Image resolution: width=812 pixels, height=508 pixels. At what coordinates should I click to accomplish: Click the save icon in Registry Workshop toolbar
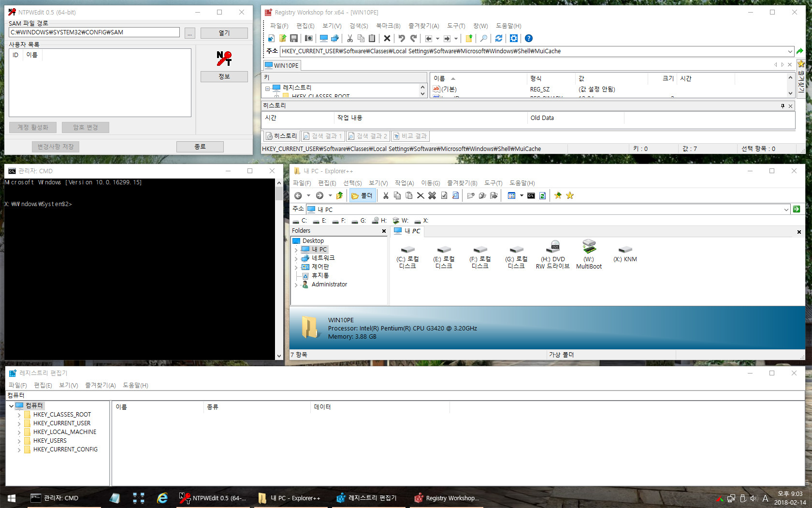(293, 38)
